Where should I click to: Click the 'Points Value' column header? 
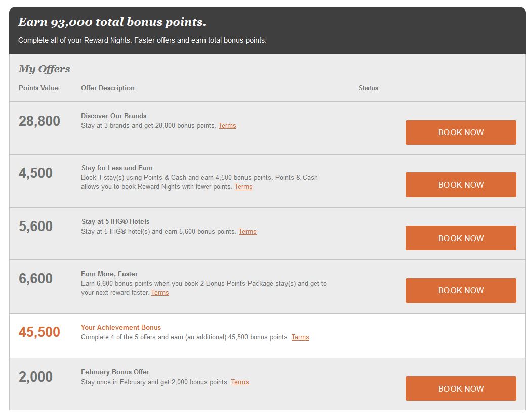(x=38, y=88)
